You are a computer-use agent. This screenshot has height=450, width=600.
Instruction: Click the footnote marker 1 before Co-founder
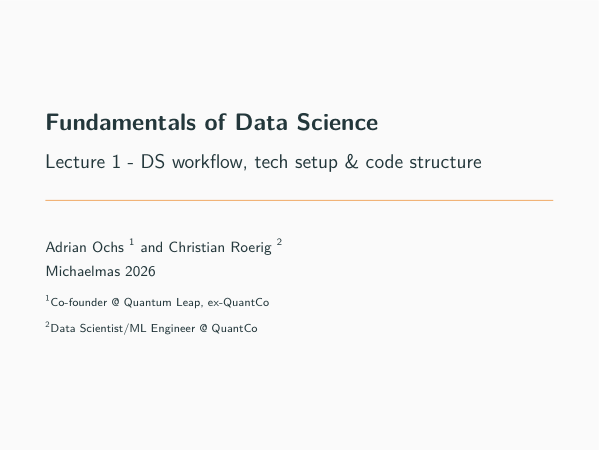47,298
